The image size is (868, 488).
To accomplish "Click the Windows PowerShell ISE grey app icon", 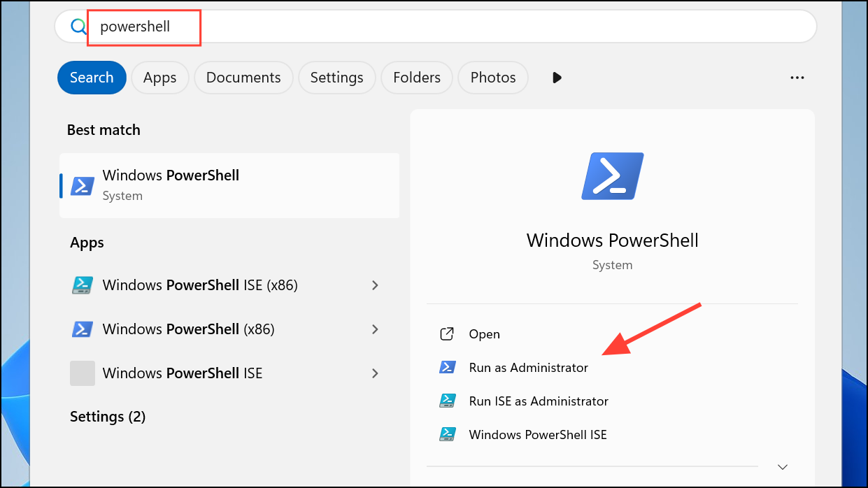I will [x=82, y=373].
